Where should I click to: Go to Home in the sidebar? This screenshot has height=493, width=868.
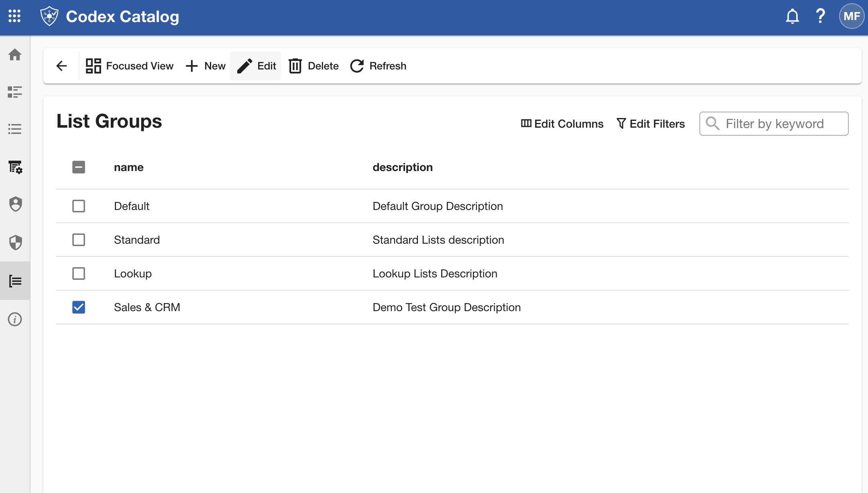(x=15, y=55)
